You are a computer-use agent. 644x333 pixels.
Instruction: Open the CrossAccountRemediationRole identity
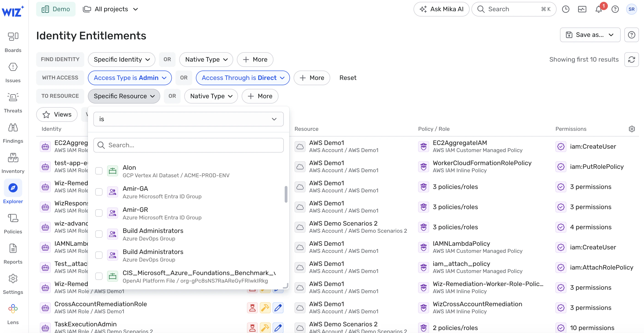pos(100,304)
